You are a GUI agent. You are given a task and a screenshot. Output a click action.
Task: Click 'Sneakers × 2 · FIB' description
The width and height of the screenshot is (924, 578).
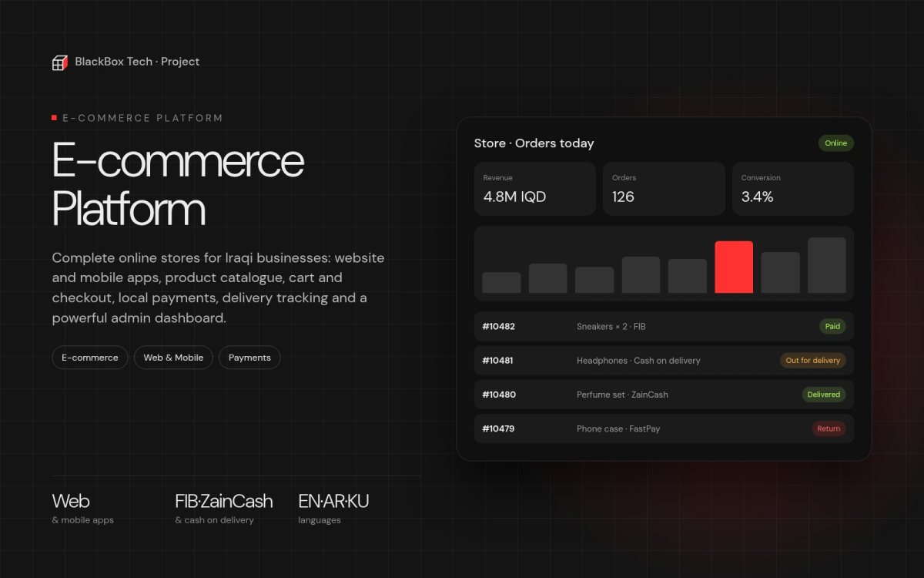point(611,327)
